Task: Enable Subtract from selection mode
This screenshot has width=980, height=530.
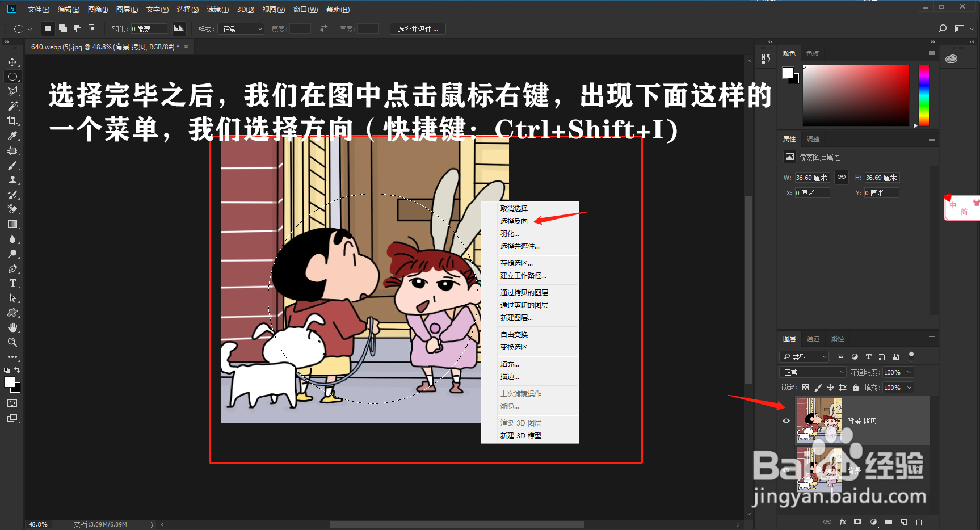Action: (x=78, y=28)
